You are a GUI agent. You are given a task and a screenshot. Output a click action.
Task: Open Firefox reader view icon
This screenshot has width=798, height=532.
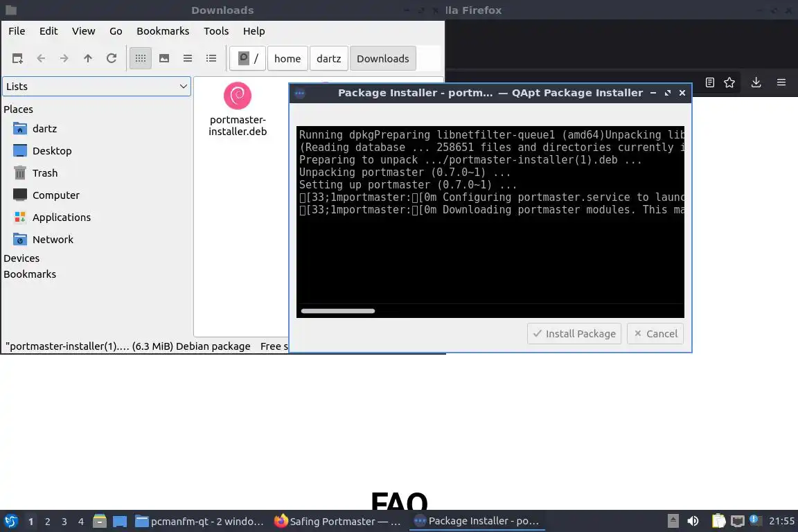[710, 82]
